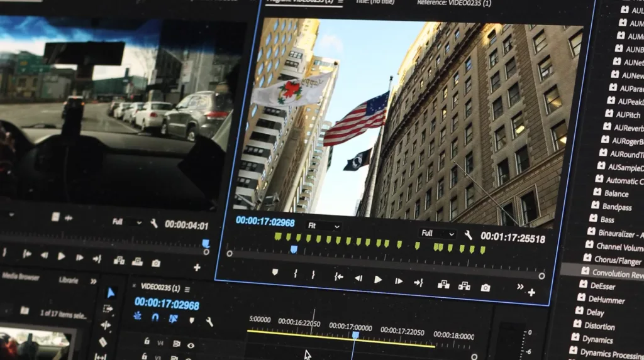The height and width of the screenshot is (360, 644).
Task: Open the VIDEO0235 (1) timeline panel menu
Action: (187, 290)
